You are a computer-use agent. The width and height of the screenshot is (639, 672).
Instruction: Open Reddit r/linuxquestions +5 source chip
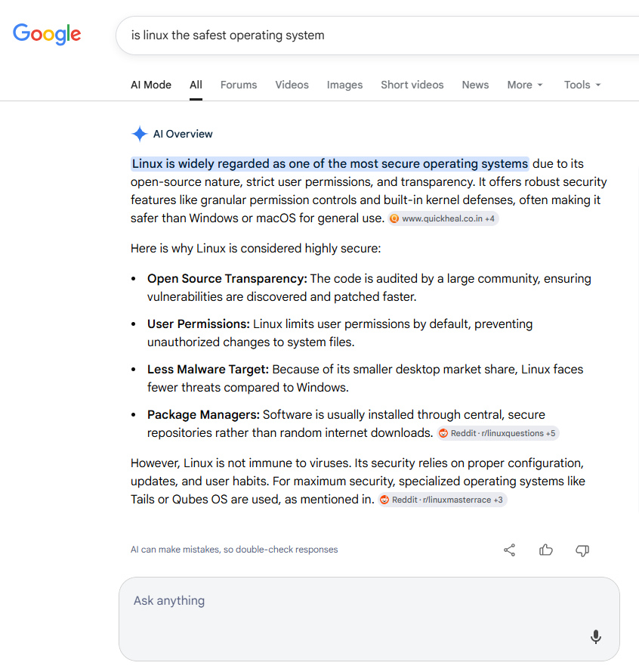(498, 433)
